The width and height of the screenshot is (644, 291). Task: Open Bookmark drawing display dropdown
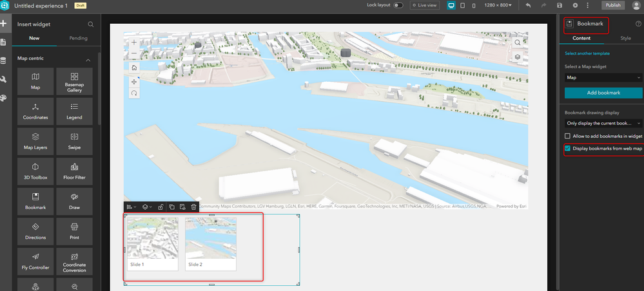[603, 123]
